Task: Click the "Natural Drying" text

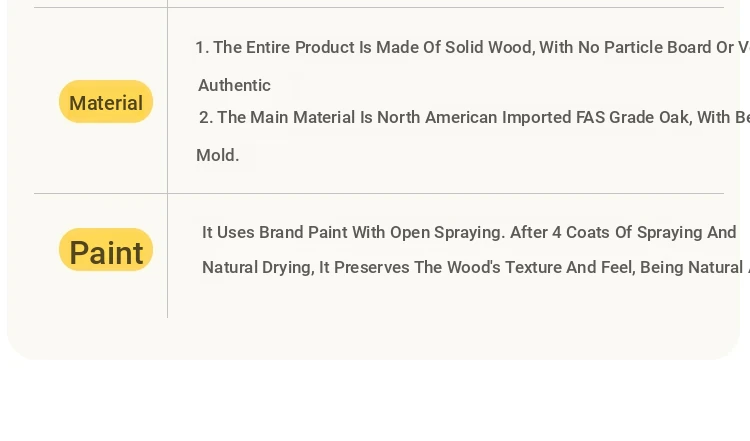Action: point(256,267)
